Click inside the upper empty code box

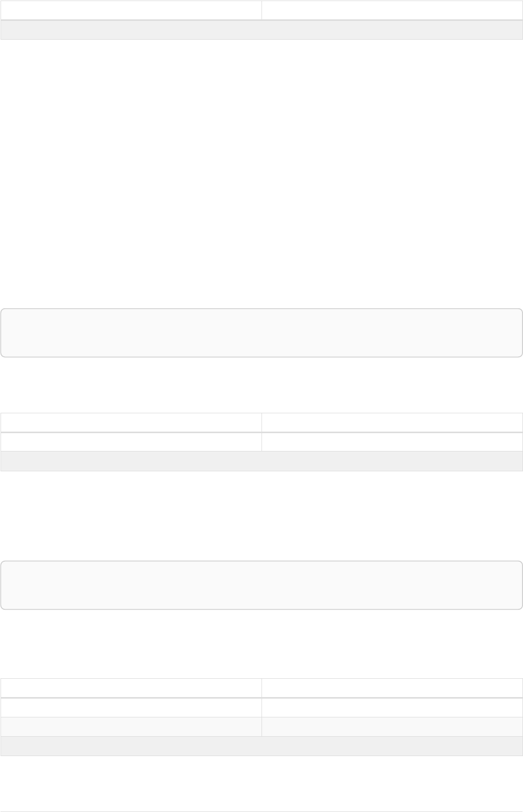tap(261, 333)
